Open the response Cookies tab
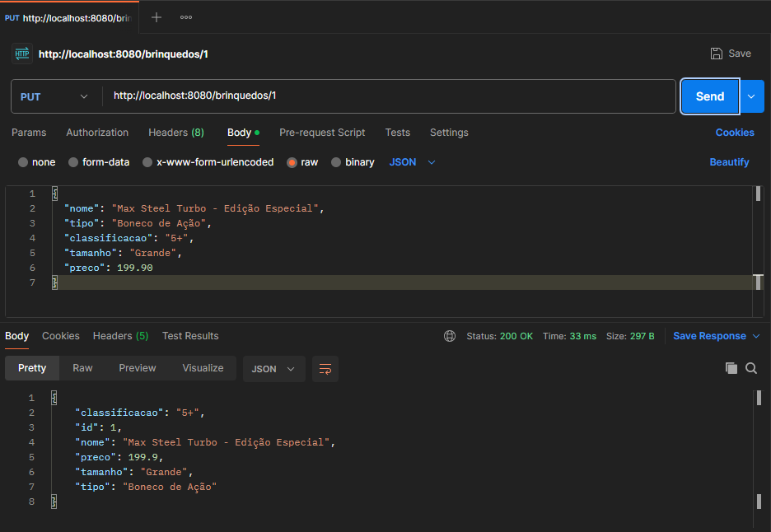 coord(60,336)
